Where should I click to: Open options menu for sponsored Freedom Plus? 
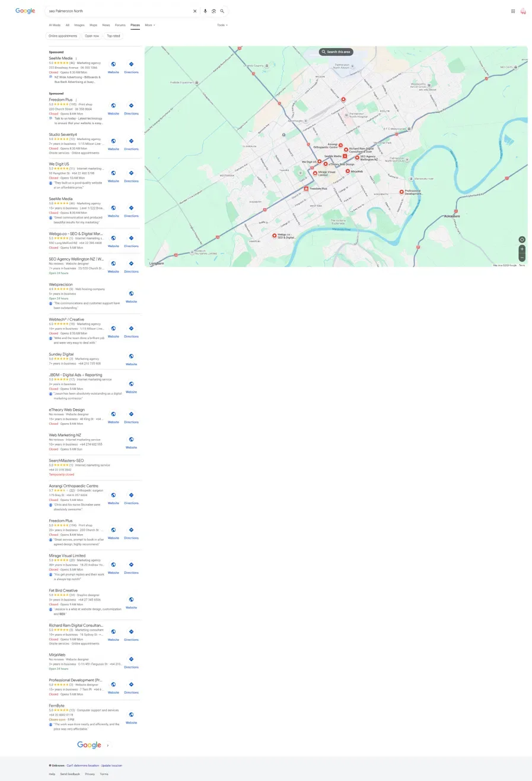[76, 100]
